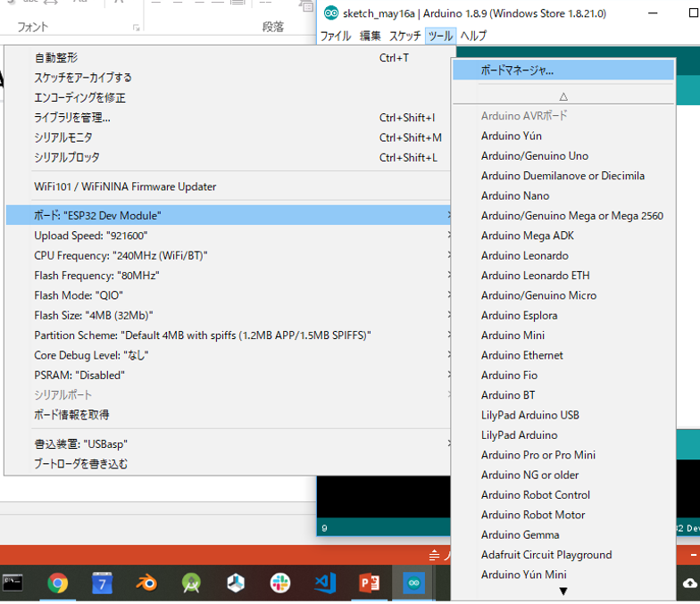Select スケッチをアーカイブする
The width and height of the screenshot is (700, 604).
[x=229, y=78]
